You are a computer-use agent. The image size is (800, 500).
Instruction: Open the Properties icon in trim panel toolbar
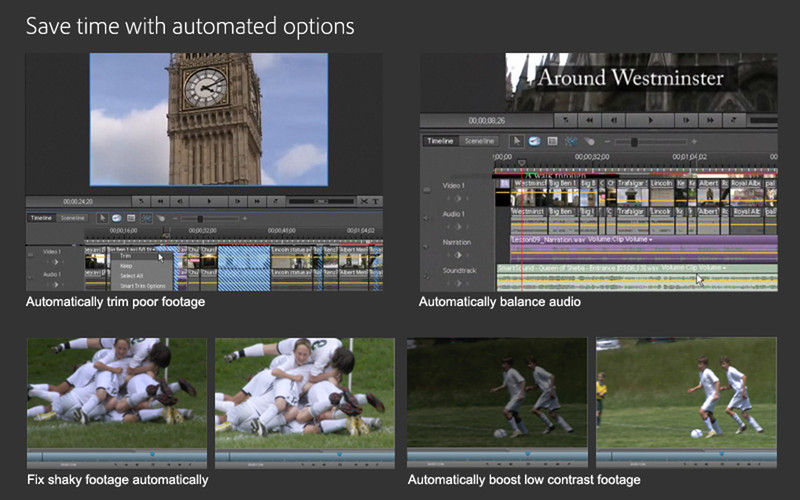coord(131,218)
